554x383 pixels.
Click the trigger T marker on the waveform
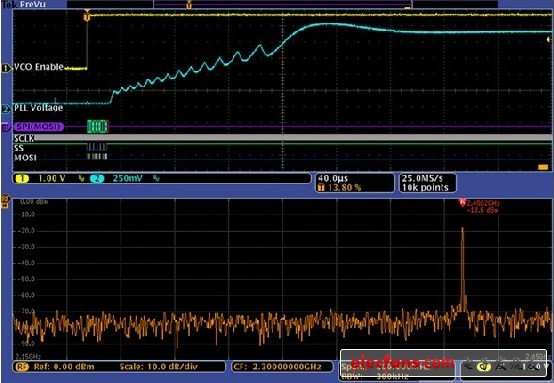(87, 17)
